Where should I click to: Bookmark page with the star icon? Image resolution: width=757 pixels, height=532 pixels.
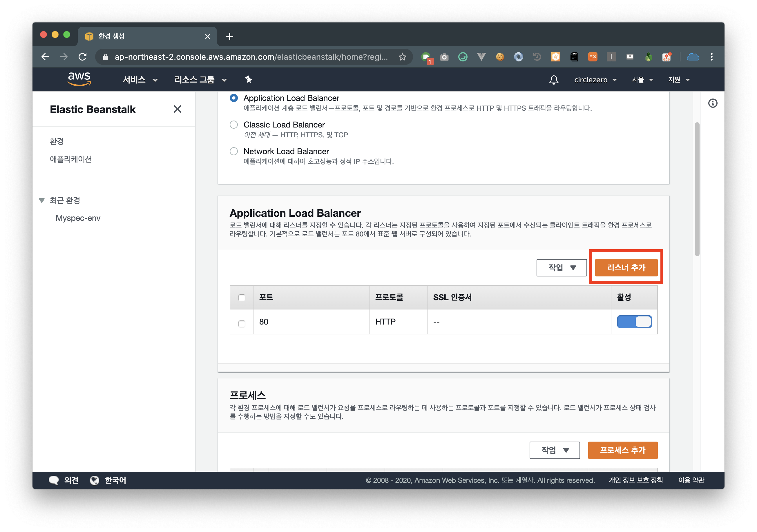402,57
